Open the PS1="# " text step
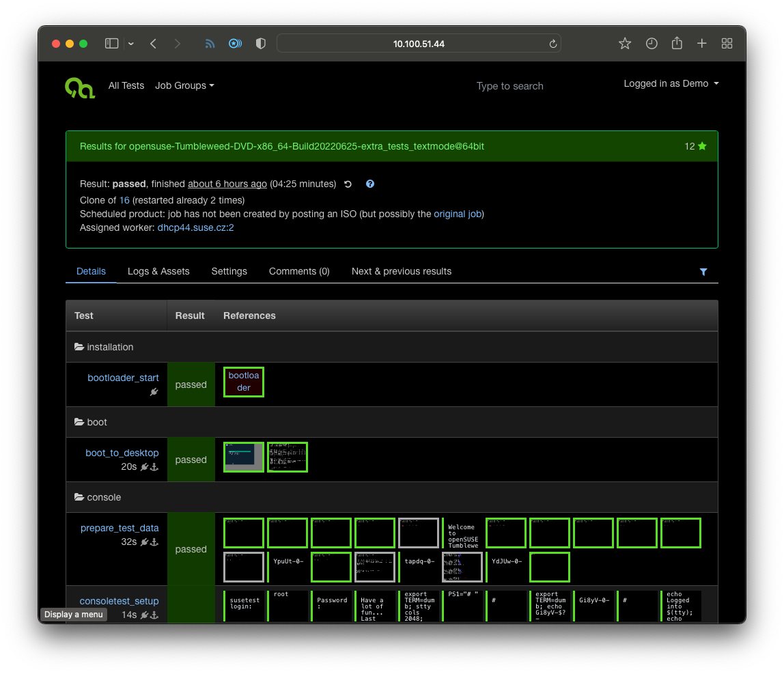The image size is (784, 674). (462, 606)
